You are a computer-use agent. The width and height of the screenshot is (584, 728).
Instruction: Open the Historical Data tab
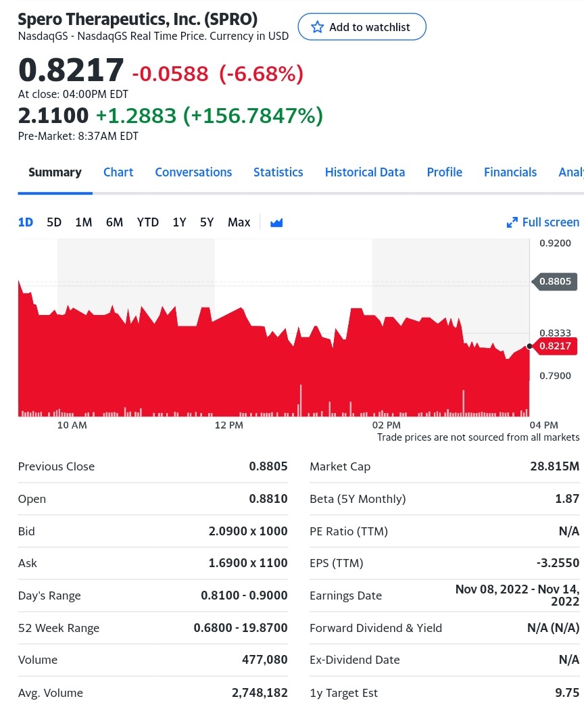click(365, 172)
